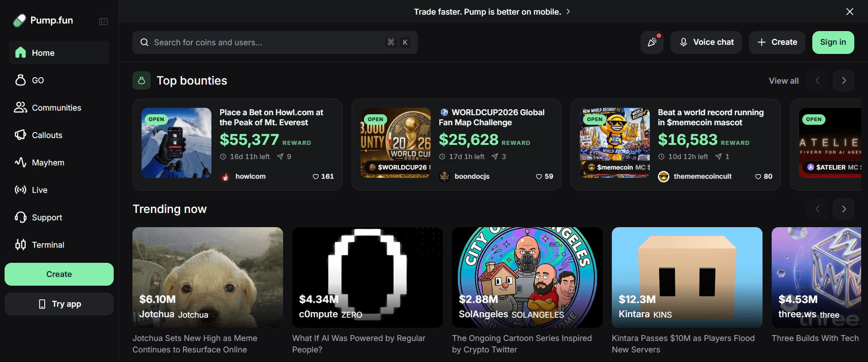The width and height of the screenshot is (868, 362).
Task: Click the clock icon beside 17d 1h left
Action: click(x=442, y=157)
